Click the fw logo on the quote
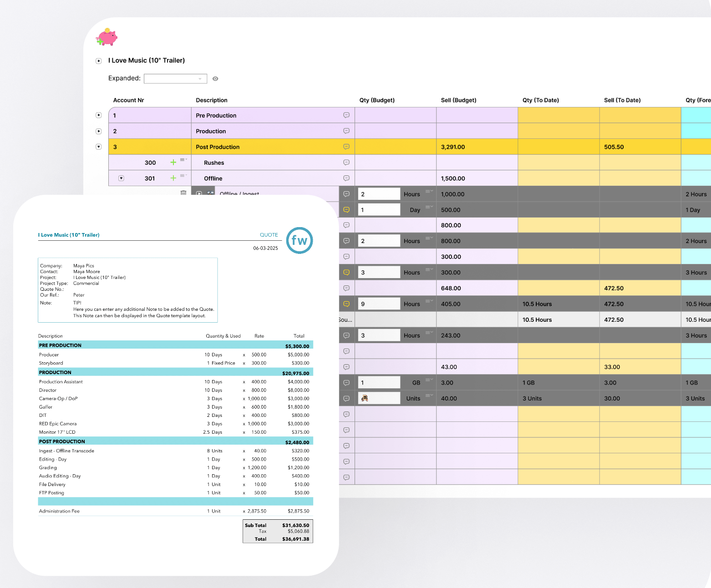Viewport: 711px width, 588px height. pyautogui.click(x=300, y=240)
